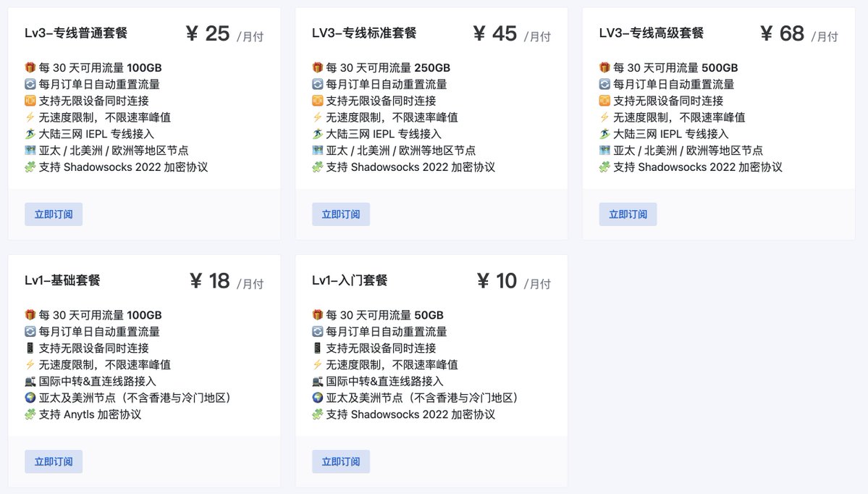Viewport: 868px width, 494px height.
Task: Click the map icon in LV3-专线标准套餐 card
Action: [x=317, y=150]
